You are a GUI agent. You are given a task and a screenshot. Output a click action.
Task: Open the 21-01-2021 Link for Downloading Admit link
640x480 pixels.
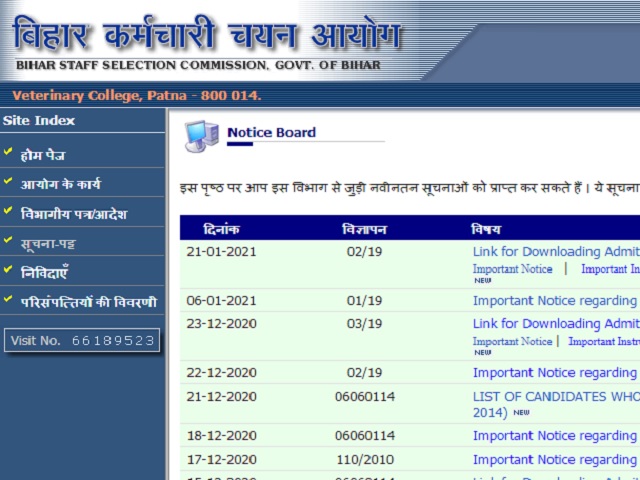pos(556,251)
